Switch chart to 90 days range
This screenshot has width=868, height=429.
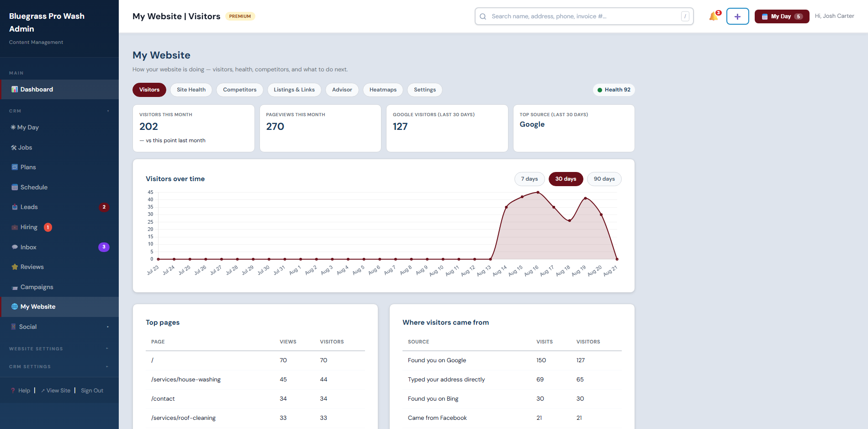[x=604, y=179]
